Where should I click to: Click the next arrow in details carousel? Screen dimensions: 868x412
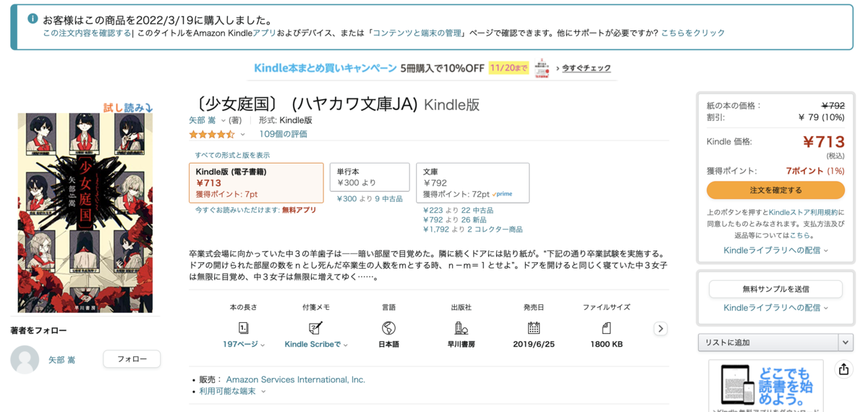click(660, 329)
